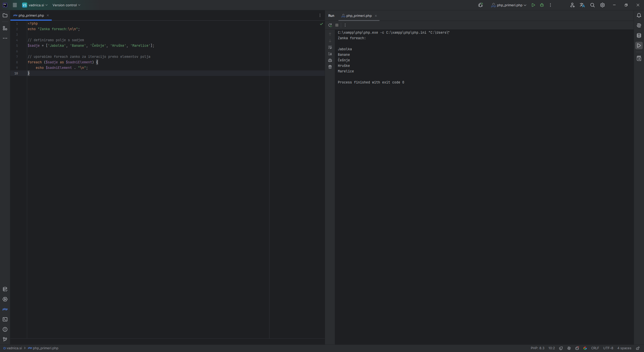
Task: Open Search Everywhere magnifier
Action: [592, 5]
